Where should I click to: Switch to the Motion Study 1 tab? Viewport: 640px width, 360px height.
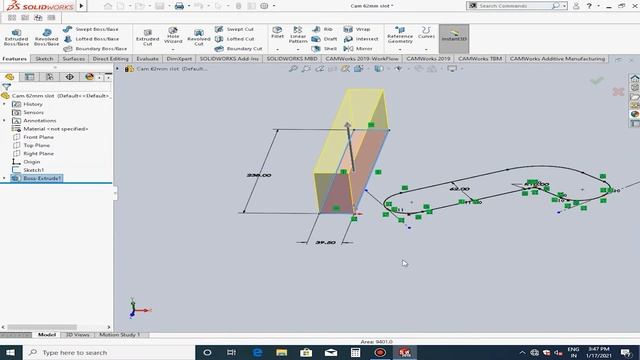[120, 335]
